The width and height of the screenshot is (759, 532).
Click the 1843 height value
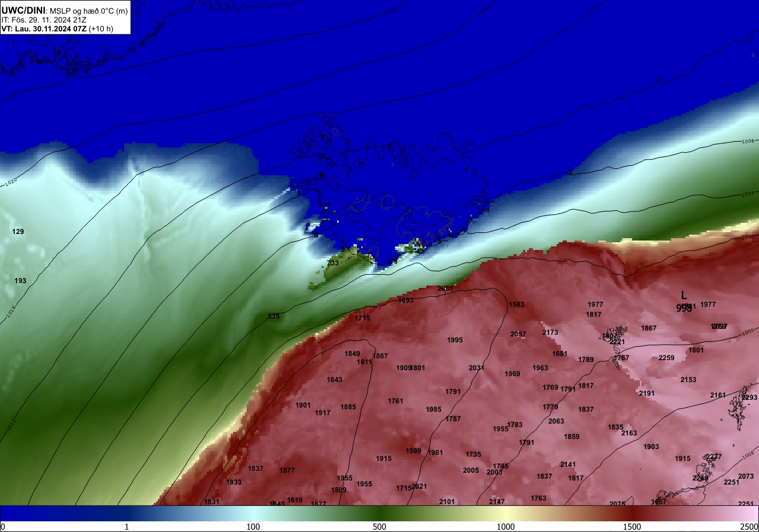[334, 380]
